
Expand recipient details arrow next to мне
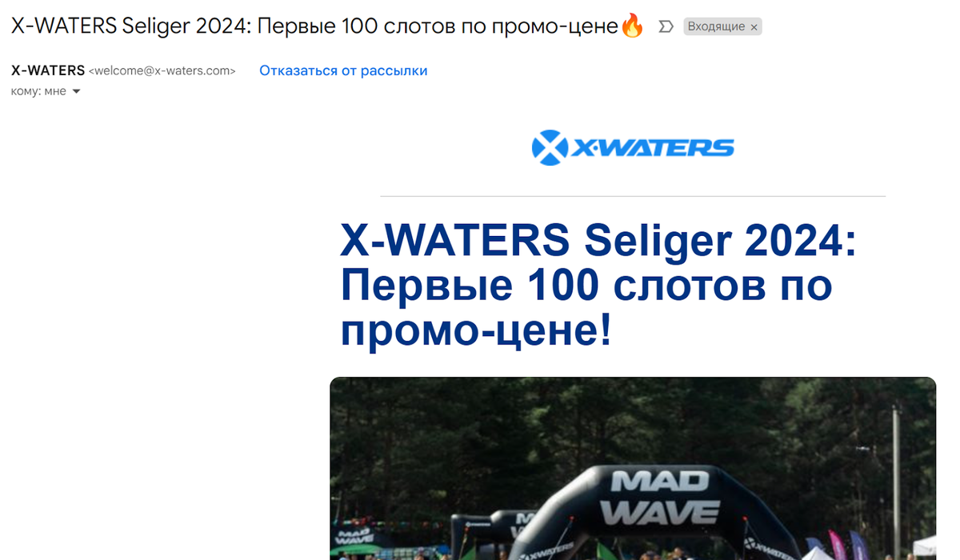tap(77, 92)
